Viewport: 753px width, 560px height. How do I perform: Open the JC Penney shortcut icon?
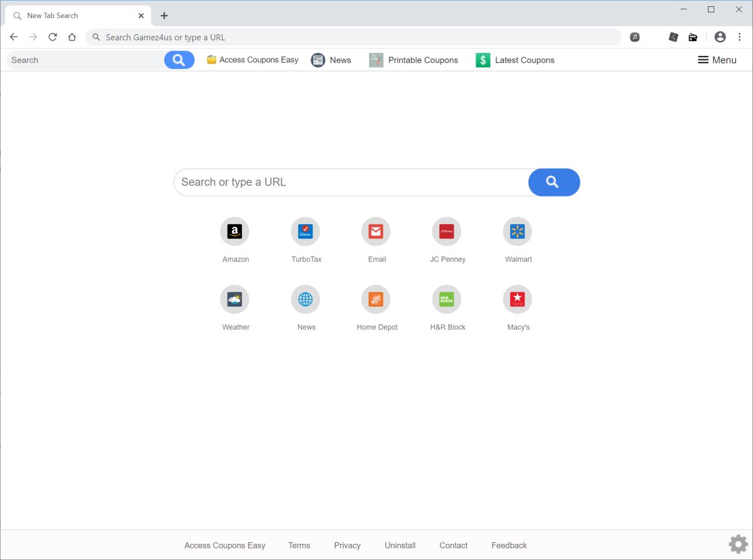point(447,231)
